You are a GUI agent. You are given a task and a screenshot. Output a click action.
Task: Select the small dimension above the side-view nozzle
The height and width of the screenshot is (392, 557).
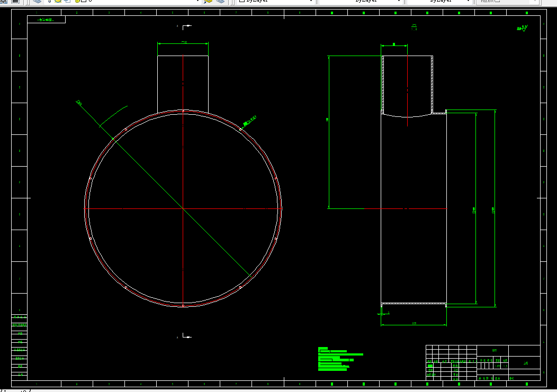(394, 45)
